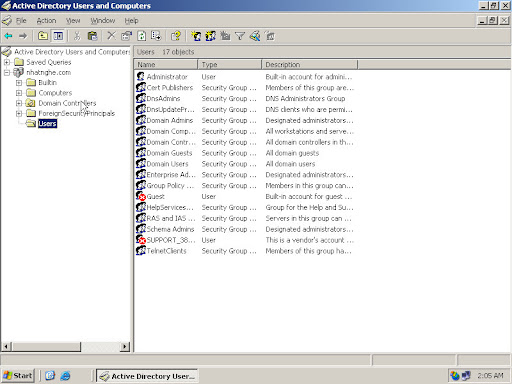Select the SUPPORT_38 account icon

[x=140, y=240]
